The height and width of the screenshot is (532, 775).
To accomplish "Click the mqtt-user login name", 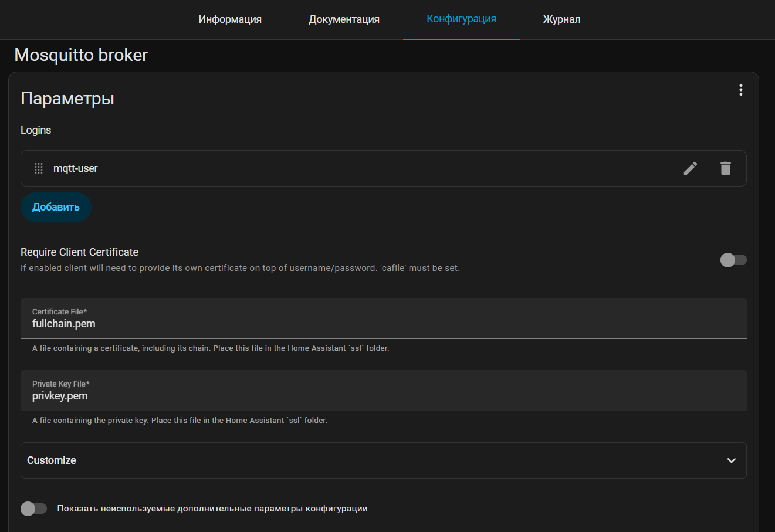I will (76, 168).
